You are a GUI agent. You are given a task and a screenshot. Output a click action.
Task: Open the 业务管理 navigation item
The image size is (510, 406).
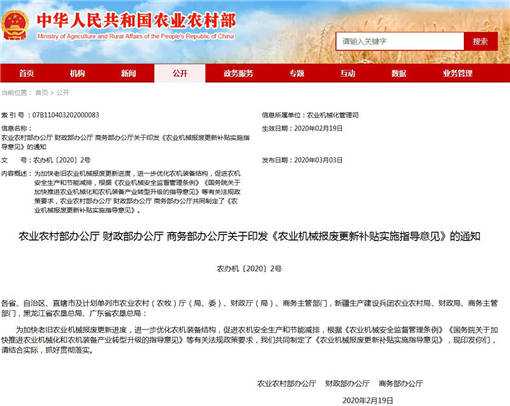point(457,73)
